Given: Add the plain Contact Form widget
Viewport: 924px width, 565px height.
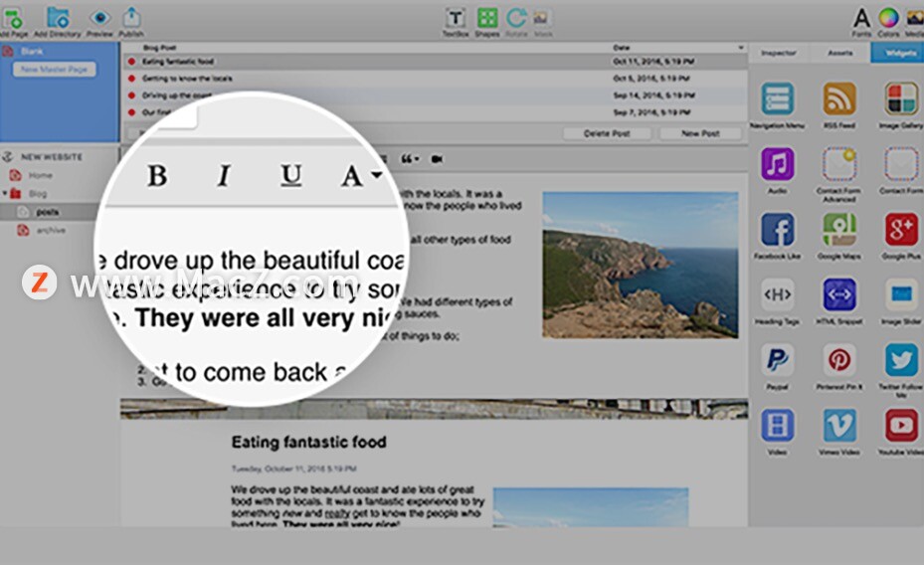Looking at the screenshot, I should click(901, 164).
